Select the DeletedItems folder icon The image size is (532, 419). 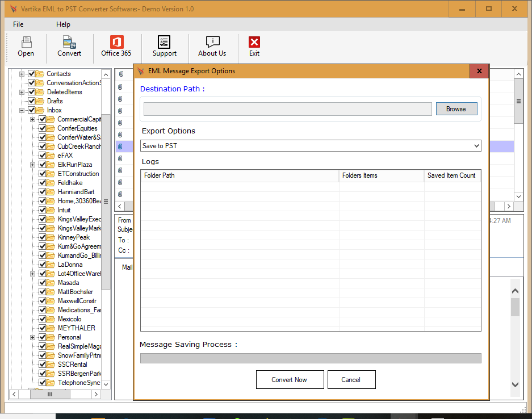pyautogui.click(x=40, y=92)
